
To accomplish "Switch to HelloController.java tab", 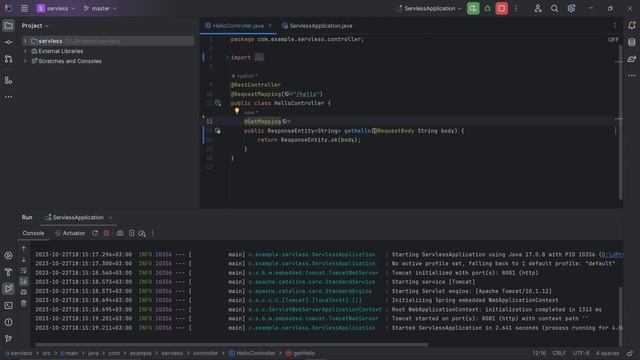I will [238, 26].
